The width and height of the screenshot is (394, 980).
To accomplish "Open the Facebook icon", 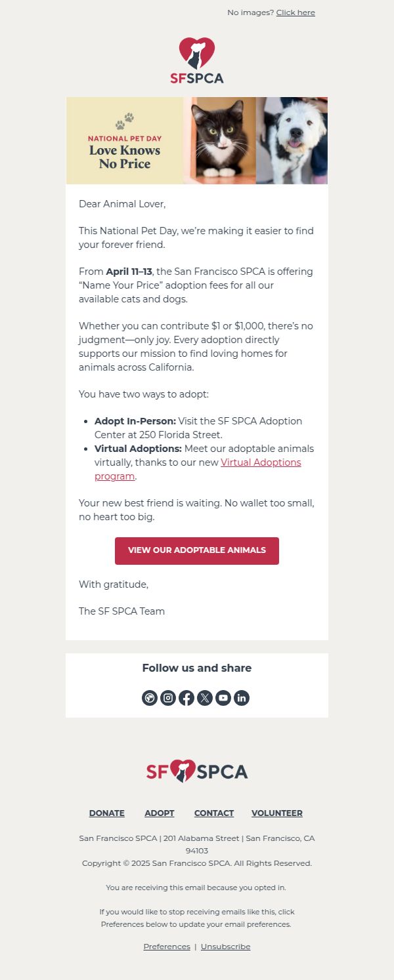I will (186, 698).
